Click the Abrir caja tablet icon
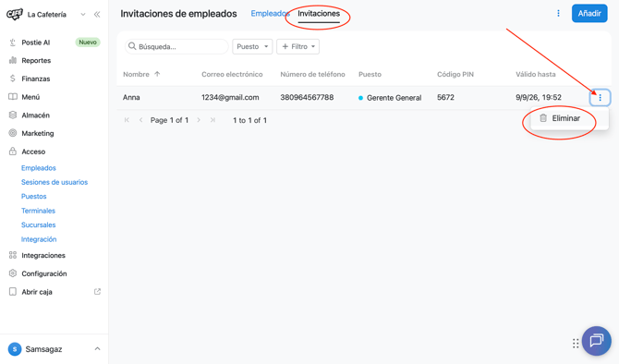 point(13,291)
